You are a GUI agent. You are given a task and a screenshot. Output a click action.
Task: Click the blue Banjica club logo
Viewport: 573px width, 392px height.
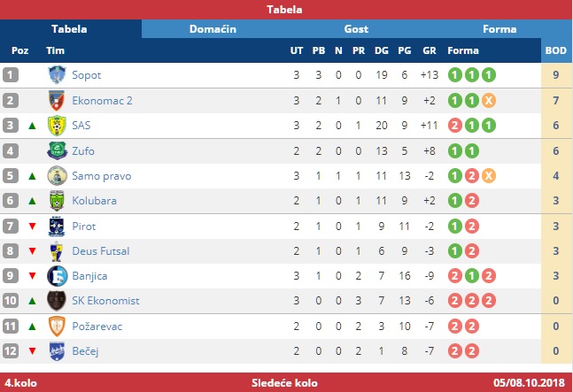[x=57, y=276]
